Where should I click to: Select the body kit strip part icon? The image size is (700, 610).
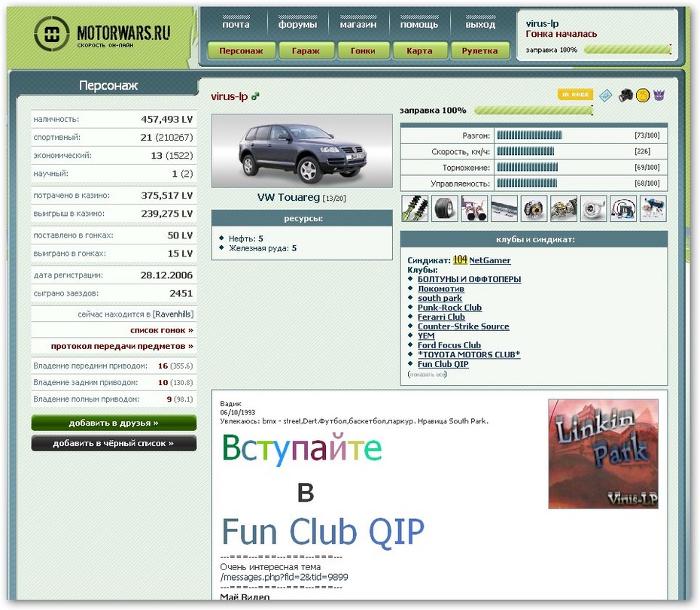tap(504, 208)
